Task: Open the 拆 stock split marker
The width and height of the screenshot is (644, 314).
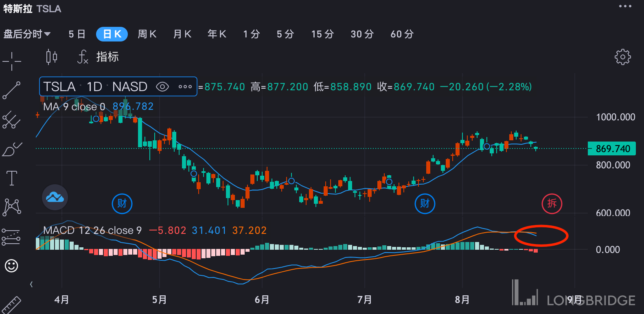Action: coord(552,203)
